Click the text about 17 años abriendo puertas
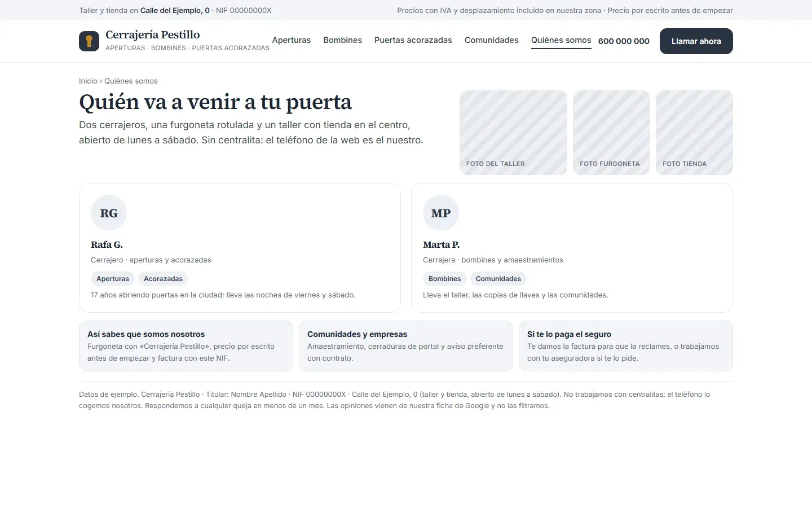 [223, 295]
